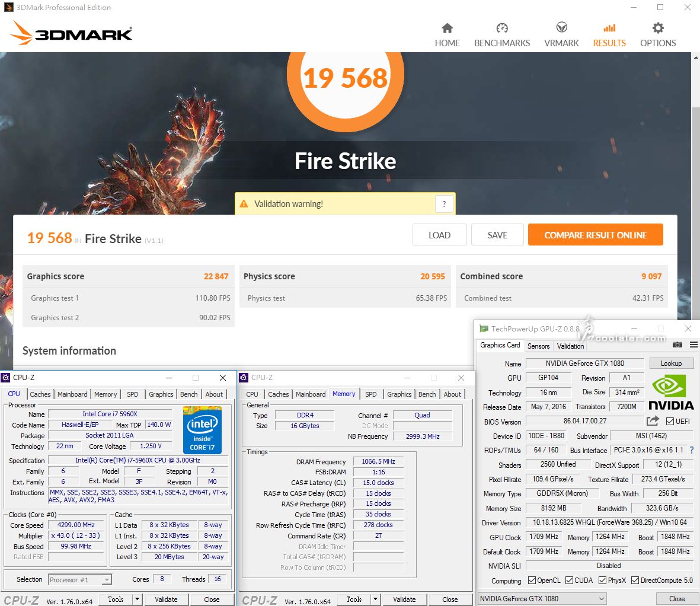
Task: Toggle the PhysX checkbox in GPU-Z
Action: pos(602,580)
